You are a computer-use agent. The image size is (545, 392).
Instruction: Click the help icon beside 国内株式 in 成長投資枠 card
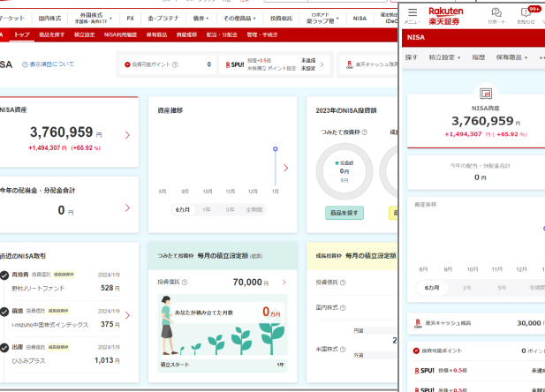(343, 307)
